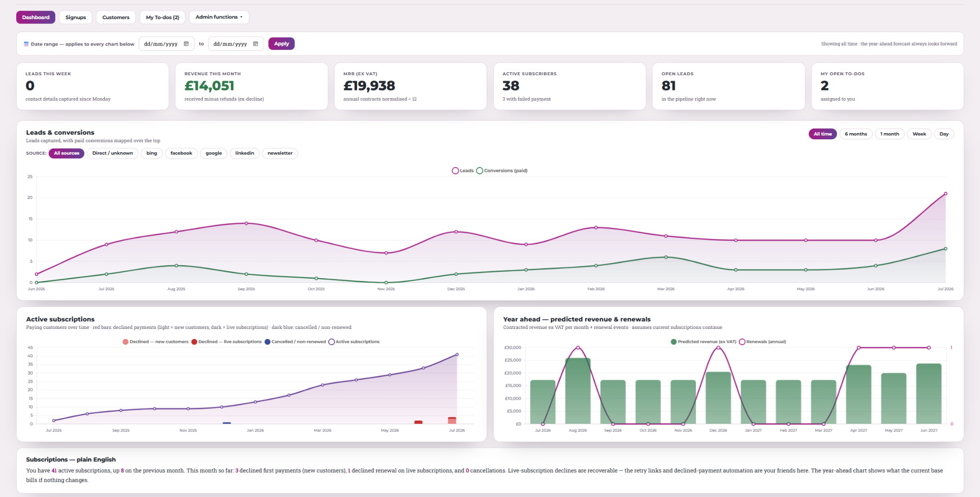Screen dimensions: 980x497
Task: Click the Aug 2026 predicted revenue bar
Action: (x=578, y=391)
